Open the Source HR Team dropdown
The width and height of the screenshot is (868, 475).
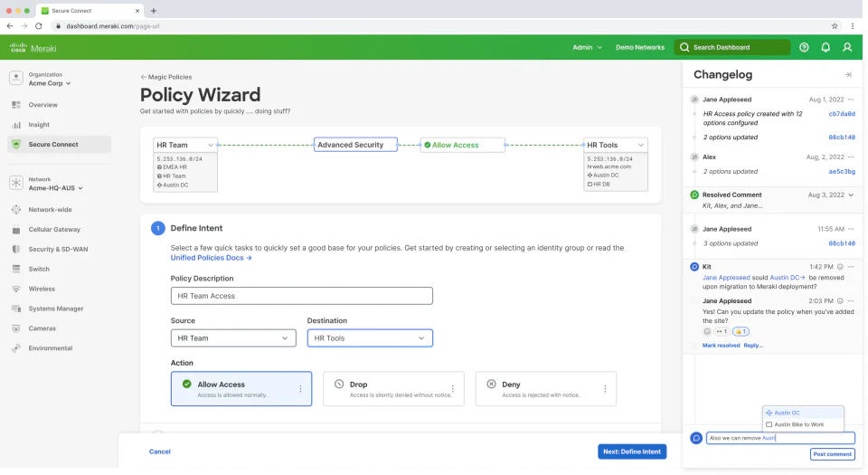tap(233, 338)
